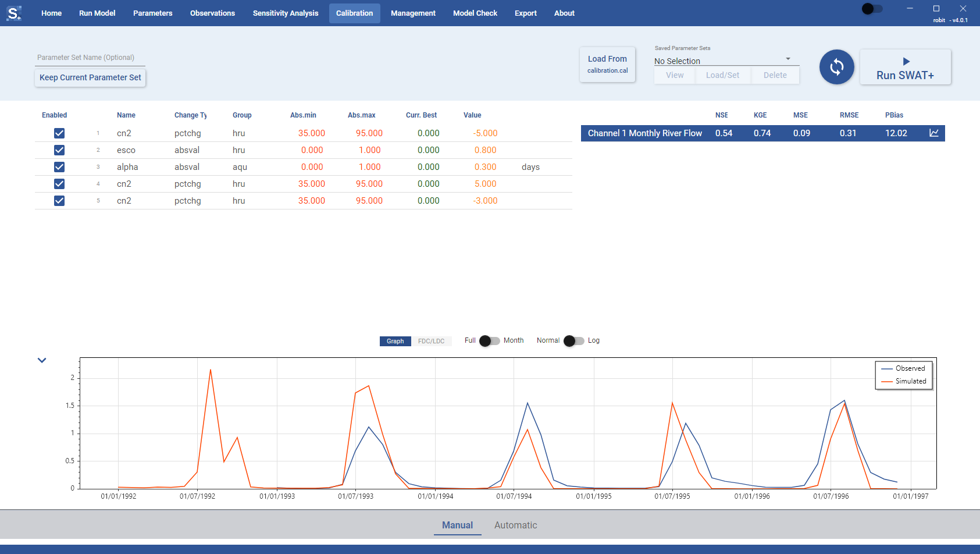Uncheck the Enabled checkbox for row 5 cn2

tap(59, 201)
